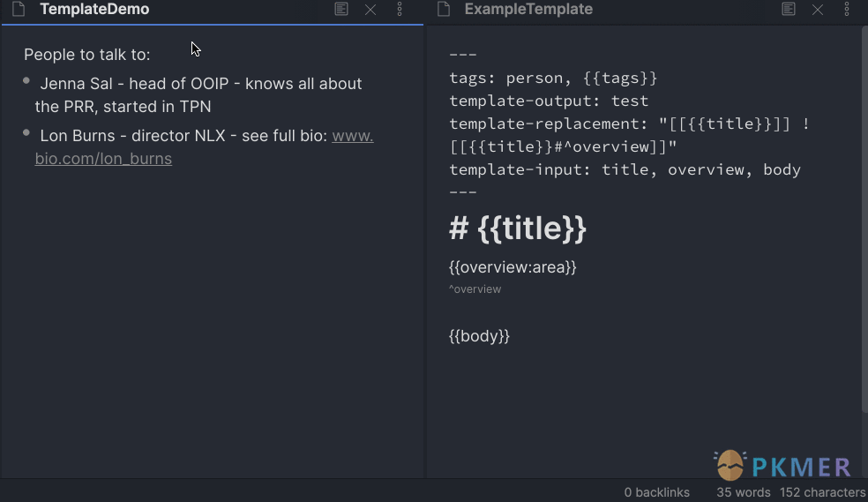Viewport: 868px width, 502px height.
Task: Place the cursor in the # {{title}} heading
Action: tap(518, 229)
